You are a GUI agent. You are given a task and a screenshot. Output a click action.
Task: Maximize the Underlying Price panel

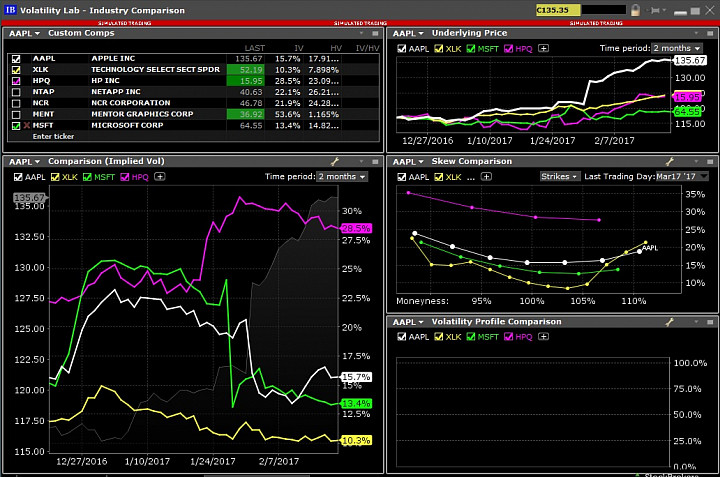click(x=710, y=34)
